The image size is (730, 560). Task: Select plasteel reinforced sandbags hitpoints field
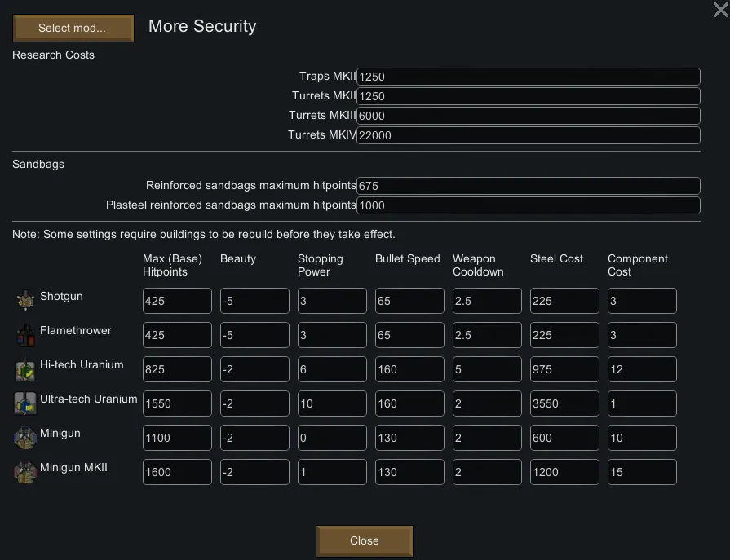528,205
